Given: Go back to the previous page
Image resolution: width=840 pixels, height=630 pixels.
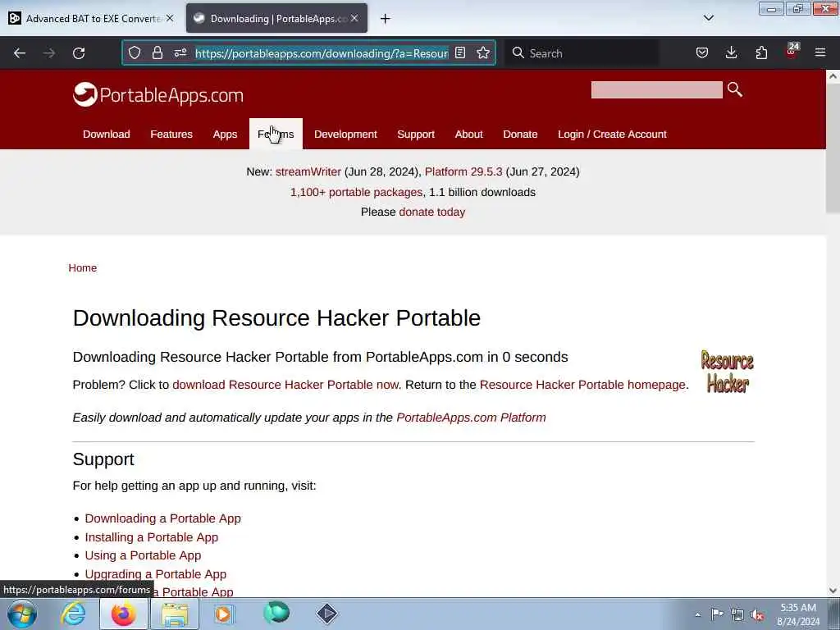Looking at the screenshot, I should 20,53.
